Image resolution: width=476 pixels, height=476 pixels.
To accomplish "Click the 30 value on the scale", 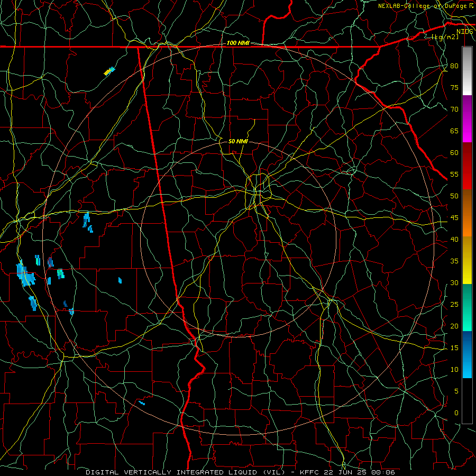I will (454, 283).
